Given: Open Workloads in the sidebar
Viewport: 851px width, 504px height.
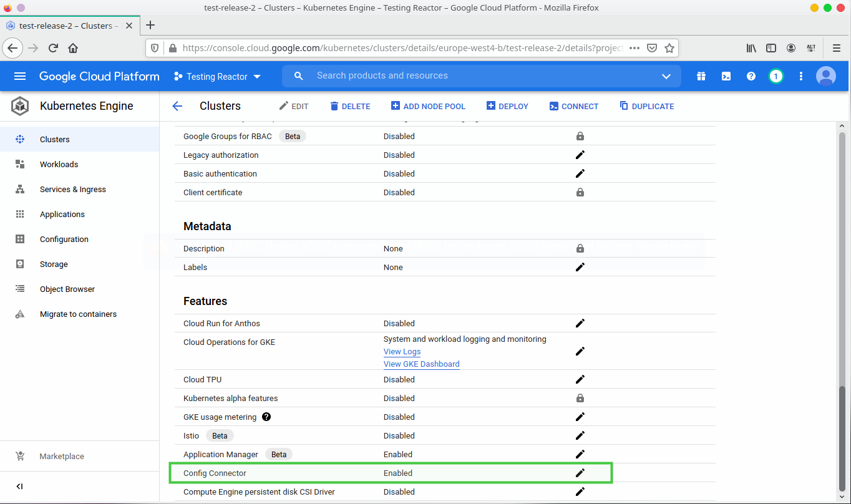Looking at the screenshot, I should point(80,164).
